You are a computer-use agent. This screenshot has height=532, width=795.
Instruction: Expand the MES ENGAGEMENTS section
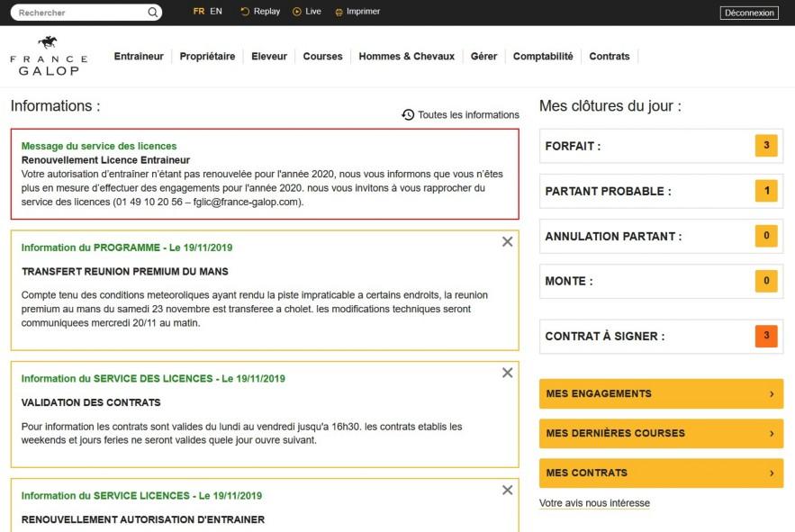[x=660, y=393]
